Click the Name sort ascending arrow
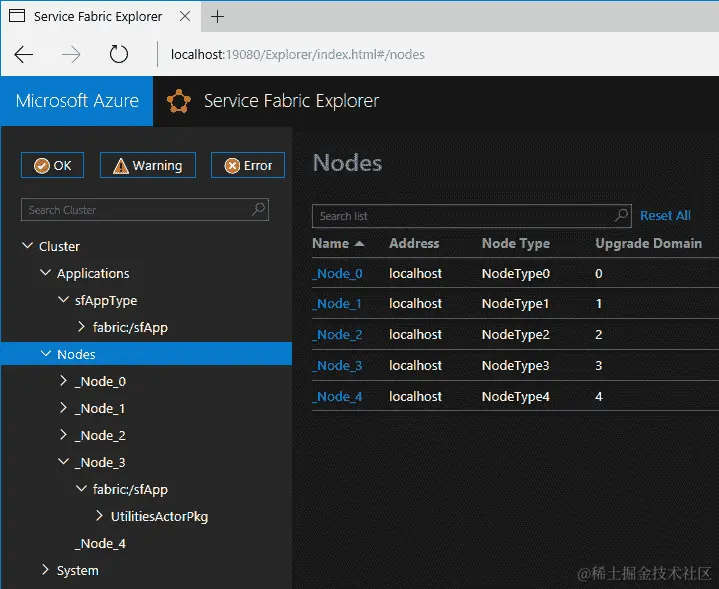 point(360,244)
